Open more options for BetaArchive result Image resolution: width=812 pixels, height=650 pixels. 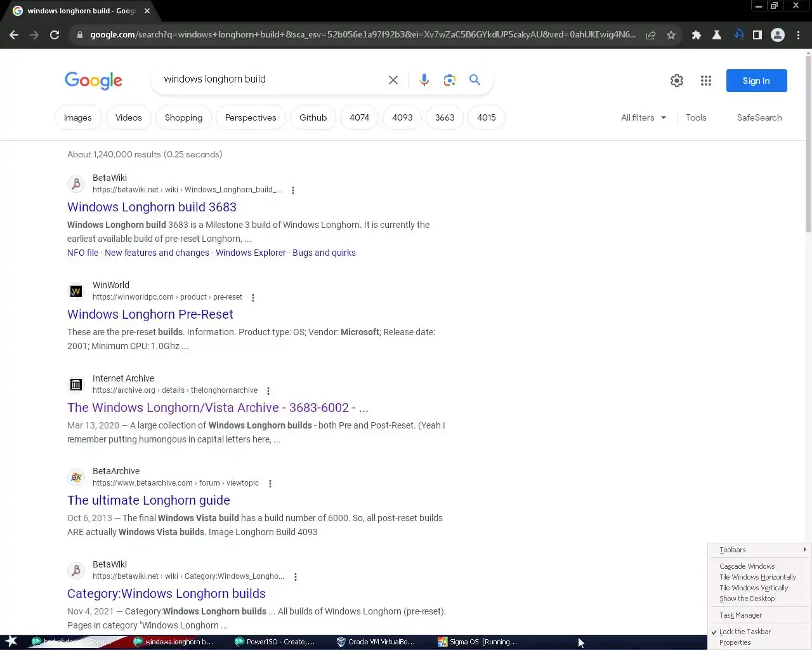(270, 484)
